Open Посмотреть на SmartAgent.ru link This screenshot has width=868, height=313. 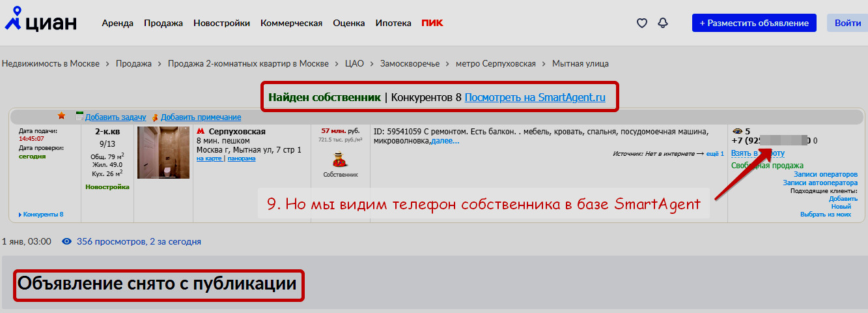(x=535, y=98)
